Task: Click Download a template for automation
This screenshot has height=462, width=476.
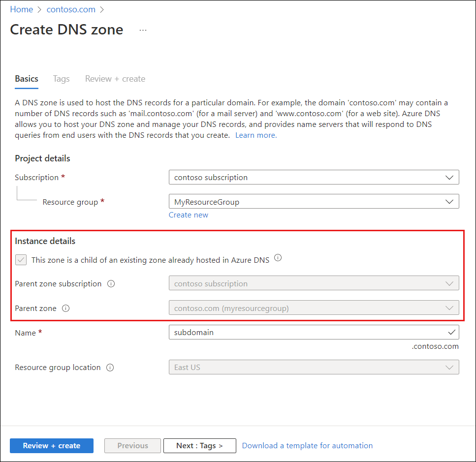Action: [307, 445]
